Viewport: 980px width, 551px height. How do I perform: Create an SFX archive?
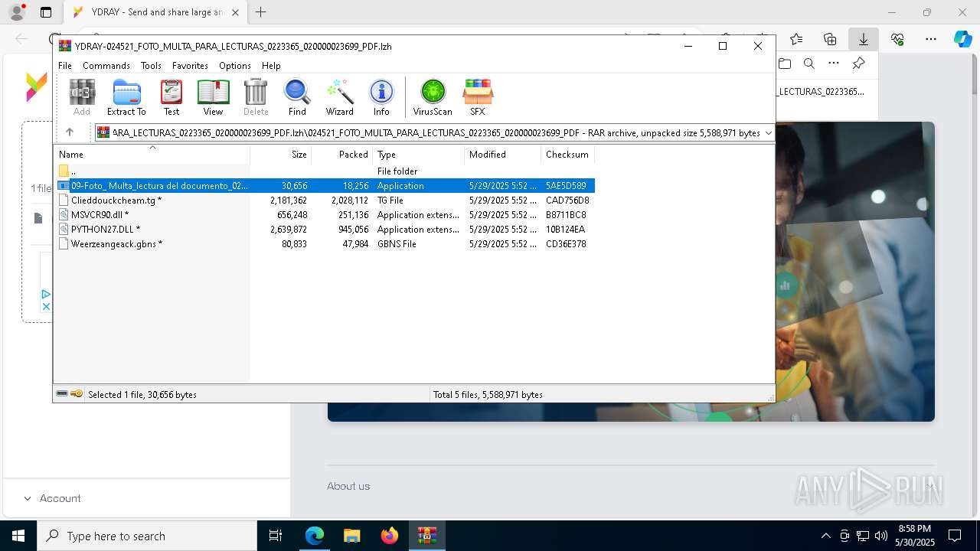[478, 97]
